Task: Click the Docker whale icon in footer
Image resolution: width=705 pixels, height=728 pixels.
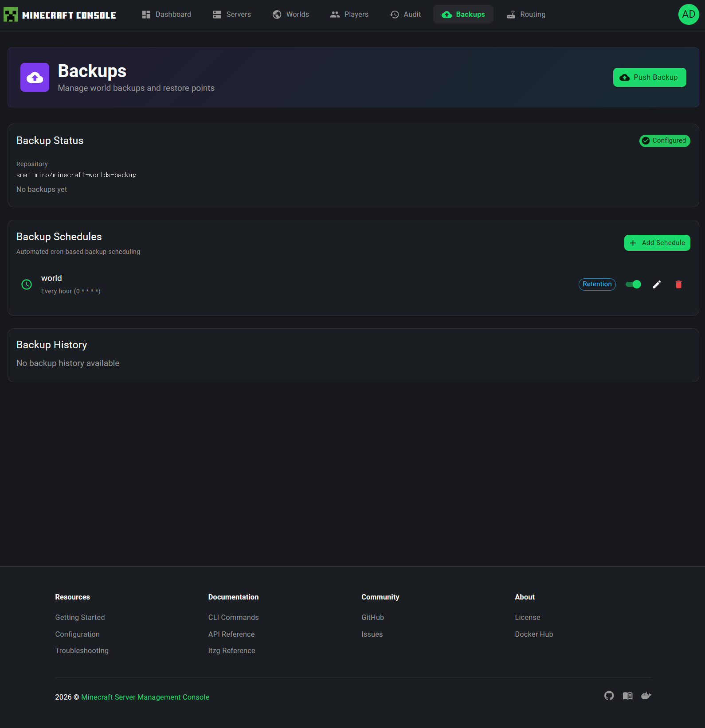Action: point(646,696)
